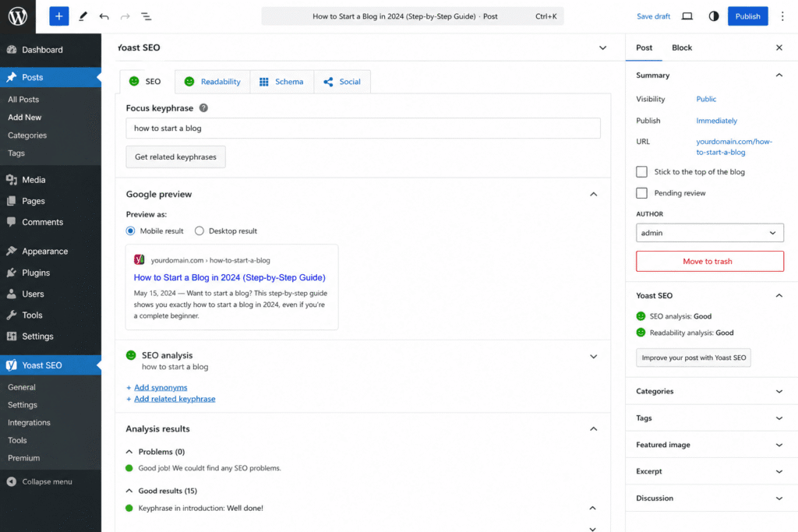The height and width of the screenshot is (532, 798).
Task: Collapse the Google preview section
Action: click(593, 194)
